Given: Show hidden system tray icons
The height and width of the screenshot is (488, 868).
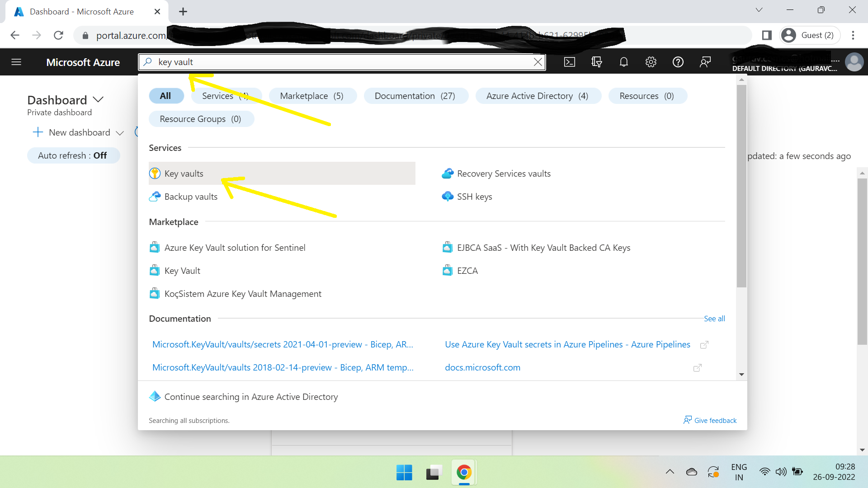Looking at the screenshot, I should point(670,472).
